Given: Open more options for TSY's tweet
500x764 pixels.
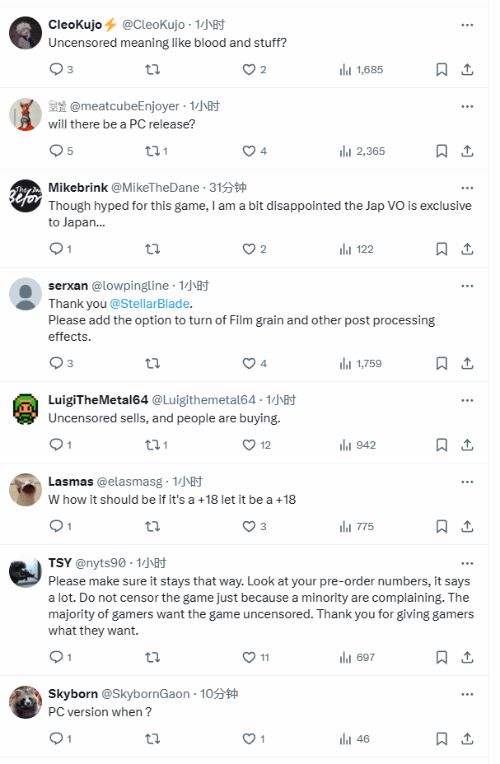Looking at the screenshot, I should pyautogui.click(x=467, y=563).
